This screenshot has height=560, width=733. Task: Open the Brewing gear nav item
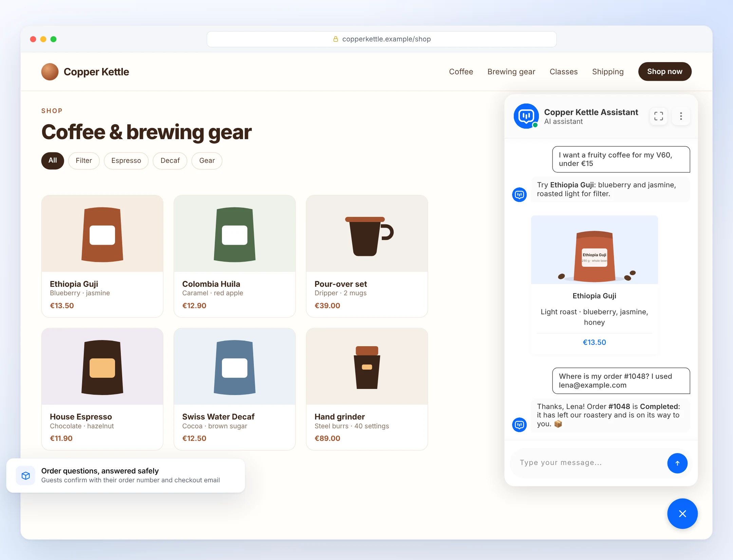point(511,72)
